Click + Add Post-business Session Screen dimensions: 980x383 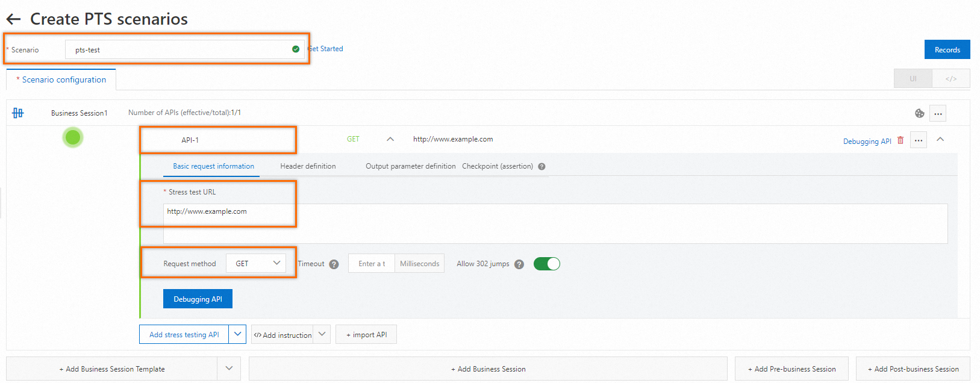(x=913, y=369)
